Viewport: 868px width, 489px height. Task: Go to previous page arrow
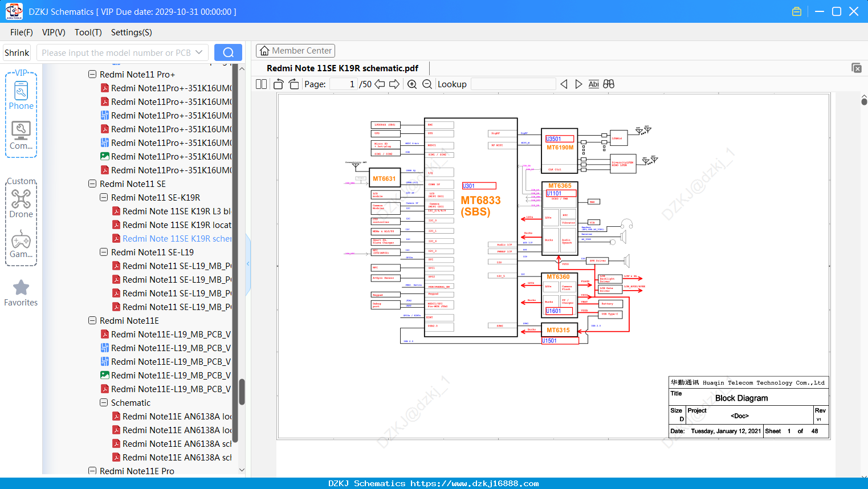(x=380, y=84)
